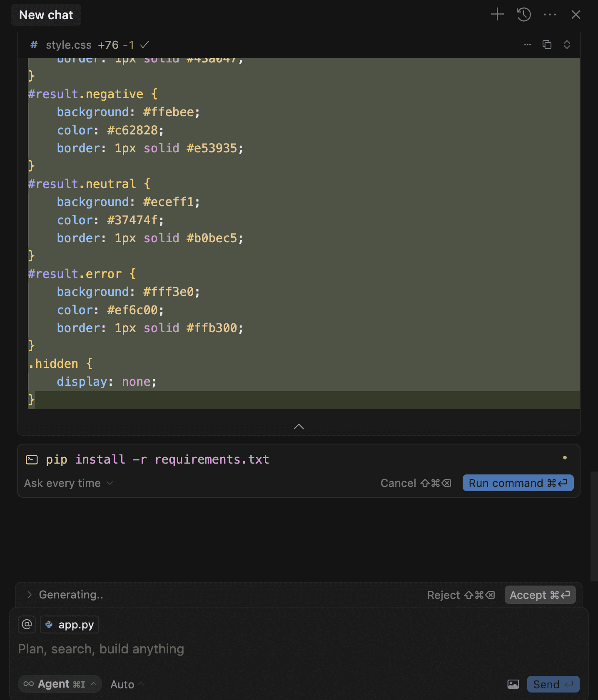Collapse the code block with up chevron

pos(299,427)
